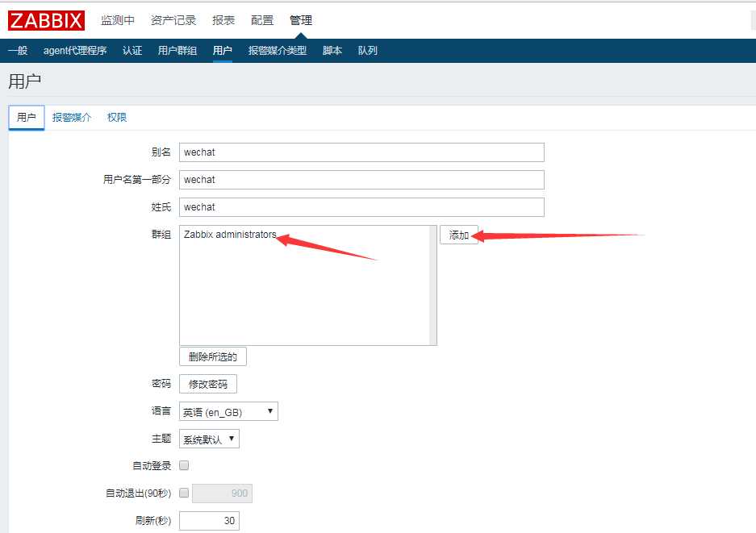Select 用户 in the blue submenu bar

pyautogui.click(x=222, y=51)
